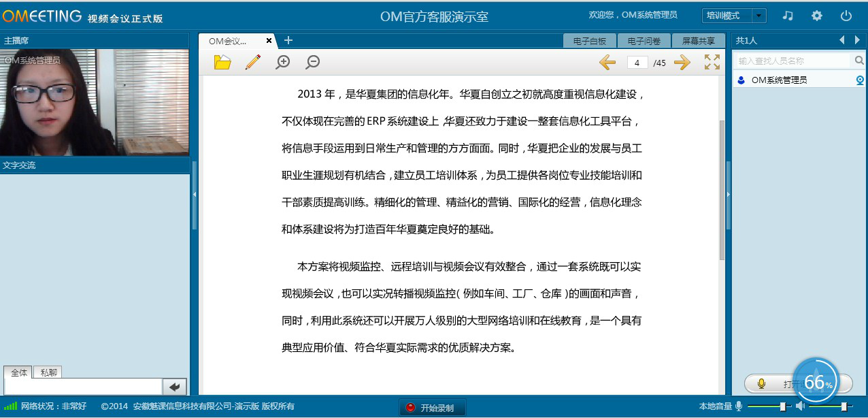Page attendee list right arrow
868x418 pixels.
click(857, 40)
